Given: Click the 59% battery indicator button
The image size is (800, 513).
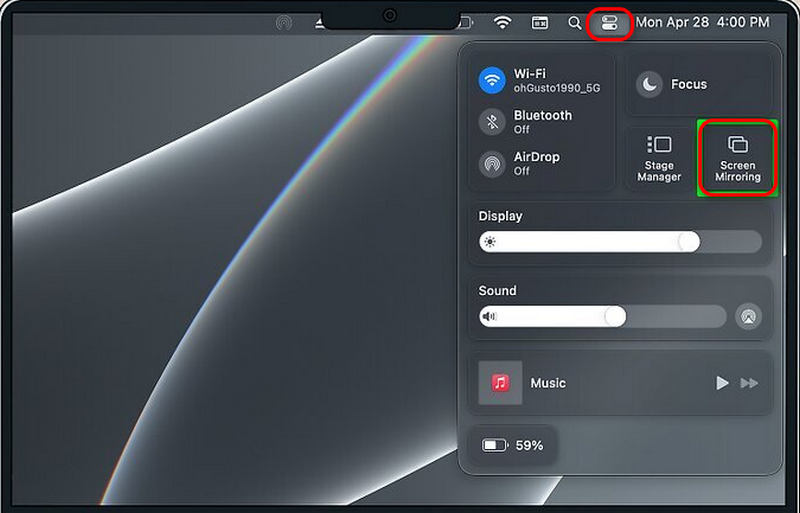Looking at the screenshot, I should coord(512,445).
